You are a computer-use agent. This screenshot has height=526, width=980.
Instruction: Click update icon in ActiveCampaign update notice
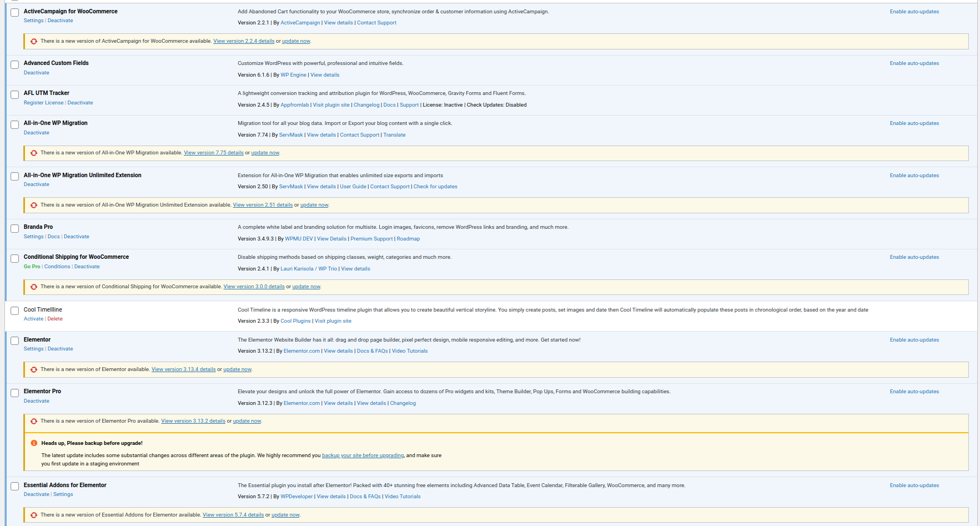[34, 41]
